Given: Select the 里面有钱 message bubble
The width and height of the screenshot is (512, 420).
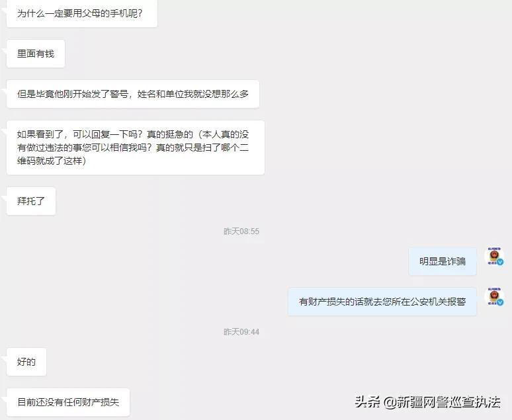Looking at the screenshot, I should pos(36,54).
